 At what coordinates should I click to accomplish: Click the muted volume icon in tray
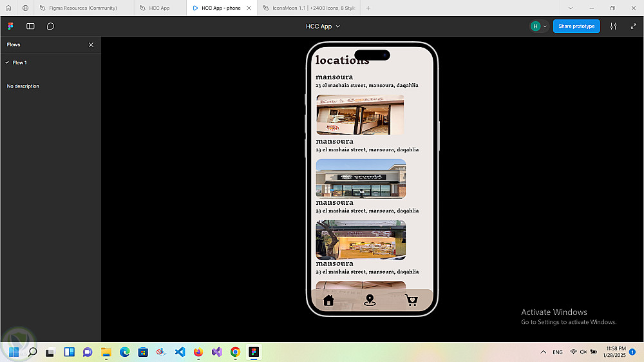pyautogui.click(x=583, y=352)
